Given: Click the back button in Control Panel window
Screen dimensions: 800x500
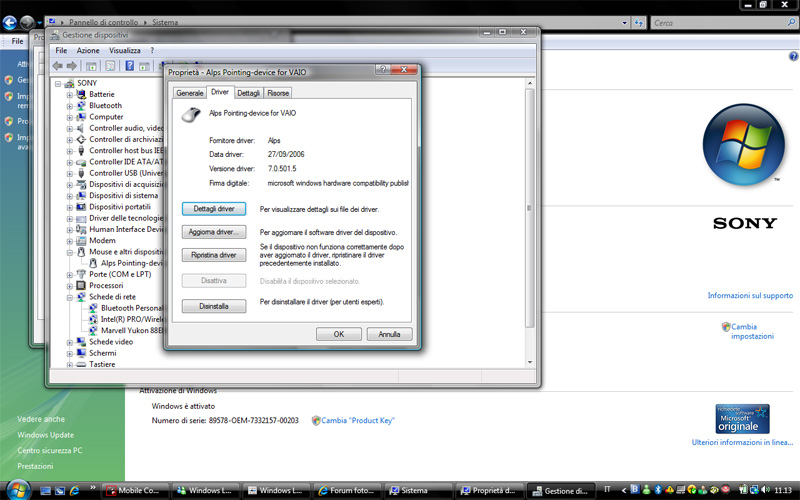Looking at the screenshot, I should [9, 22].
